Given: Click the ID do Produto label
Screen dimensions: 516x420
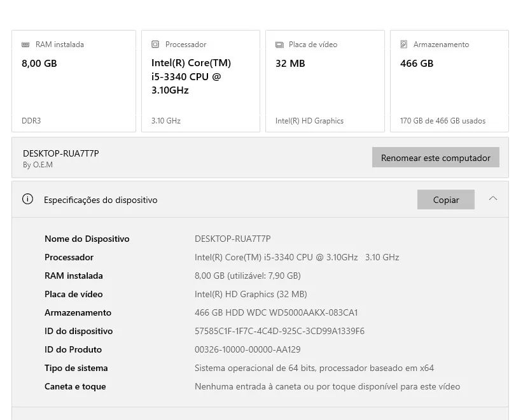Looking at the screenshot, I should 73,349.
